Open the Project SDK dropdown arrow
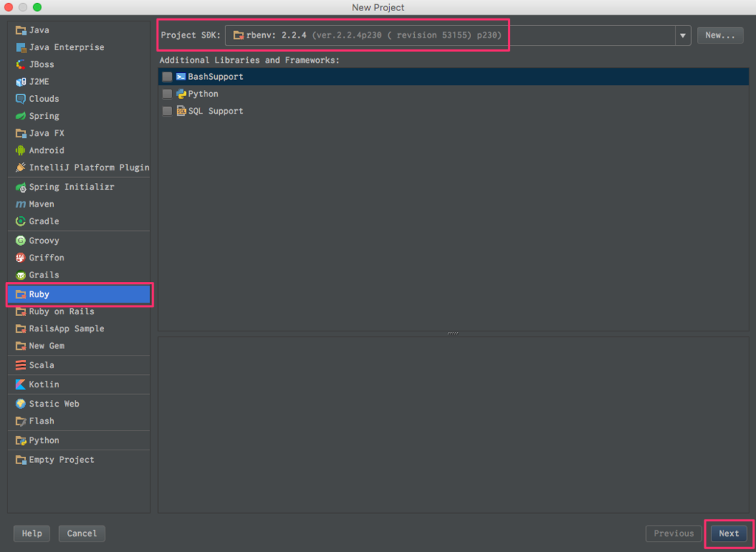 click(683, 35)
